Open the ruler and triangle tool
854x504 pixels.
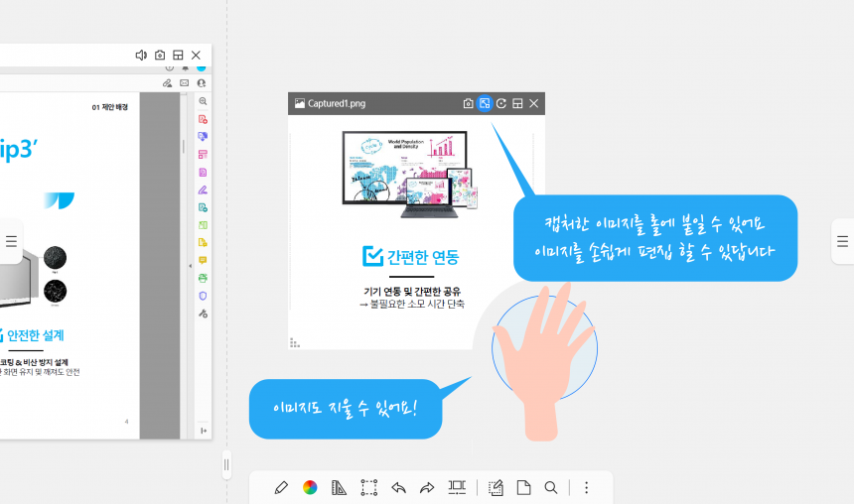pyautogui.click(x=339, y=487)
